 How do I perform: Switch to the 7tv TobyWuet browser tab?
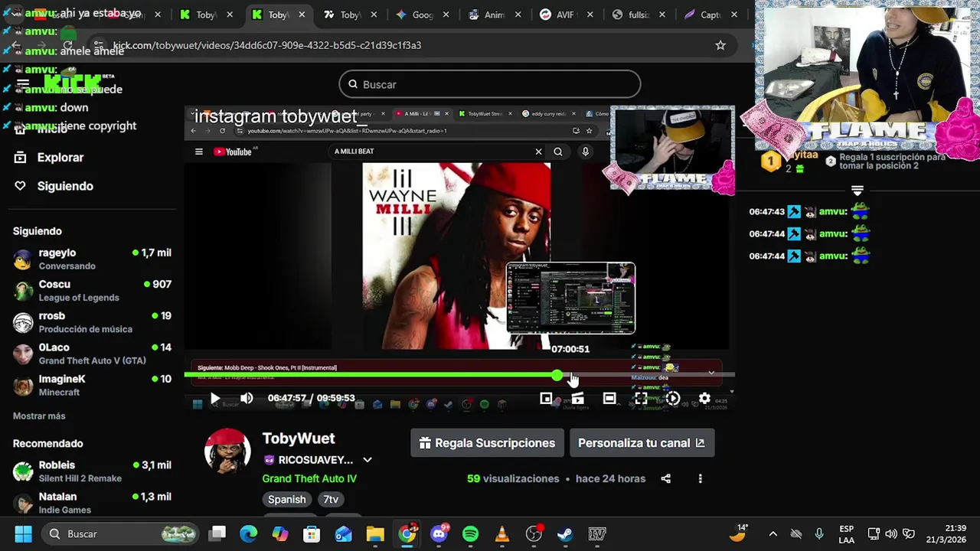coord(351,15)
